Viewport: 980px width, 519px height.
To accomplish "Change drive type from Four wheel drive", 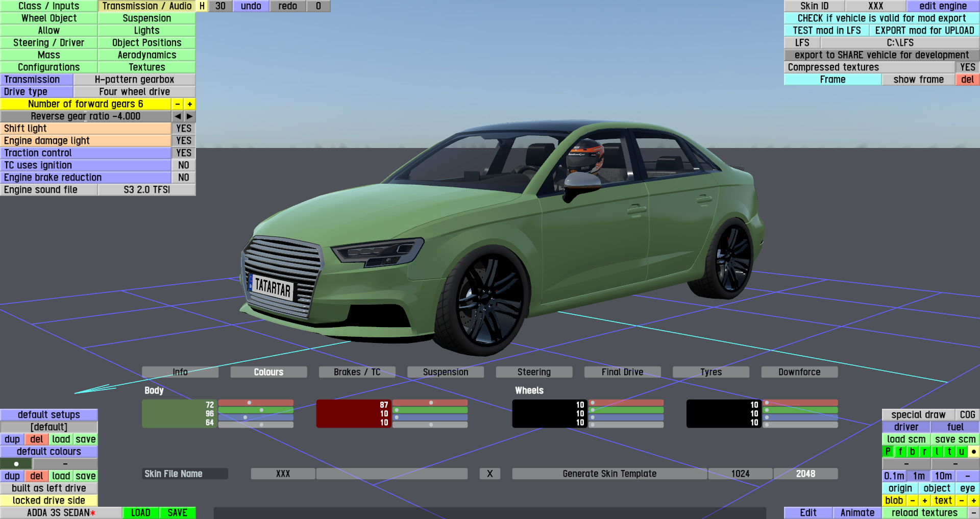I will 135,92.
